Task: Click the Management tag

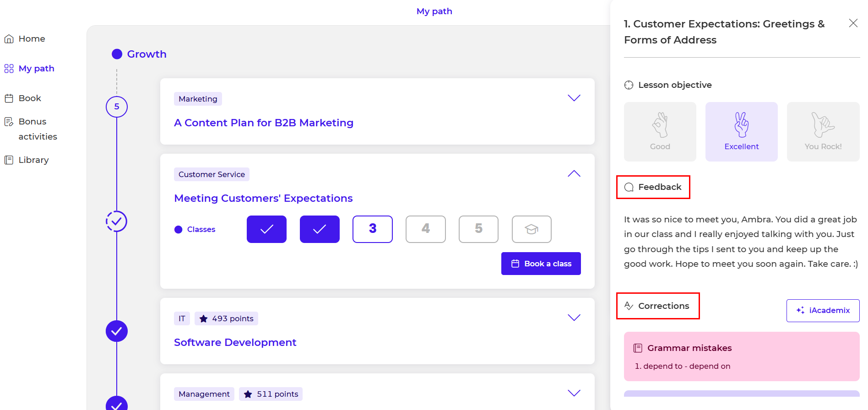Action: (204, 394)
